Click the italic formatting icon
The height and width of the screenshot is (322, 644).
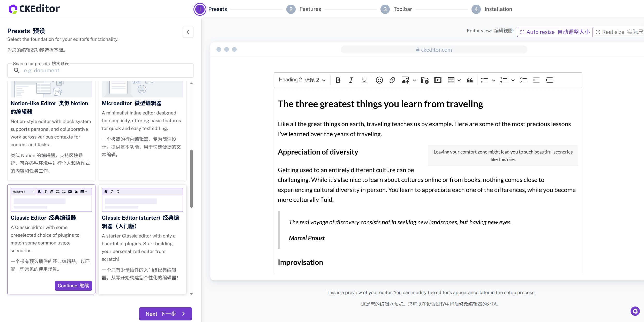[x=351, y=80]
